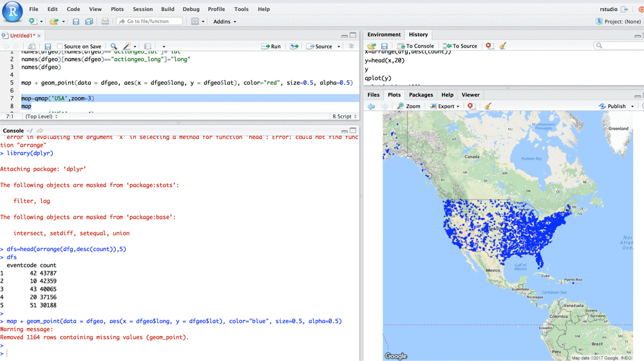Switch to the Environment tab
644x361 pixels.
pyautogui.click(x=384, y=35)
